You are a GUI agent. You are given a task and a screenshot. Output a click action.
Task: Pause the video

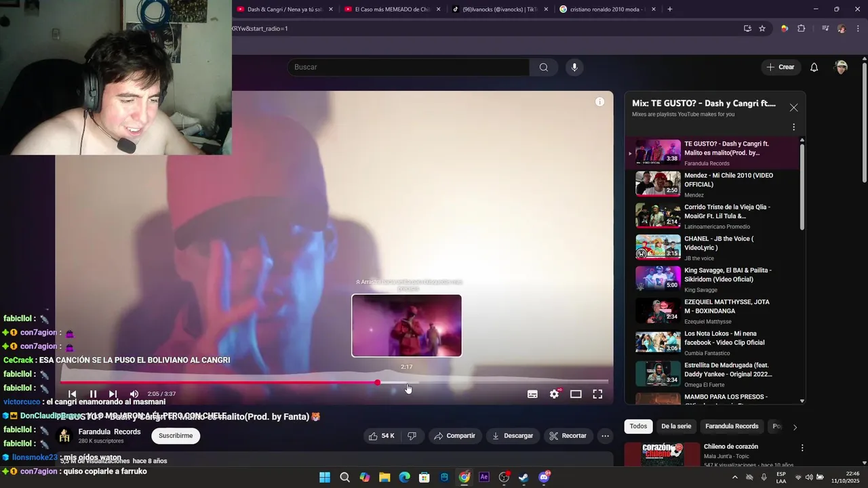pos(94,394)
